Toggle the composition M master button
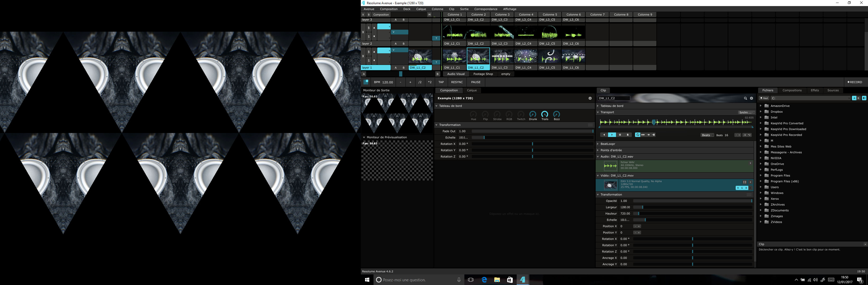 pyautogui.click(x=429, y=15)
